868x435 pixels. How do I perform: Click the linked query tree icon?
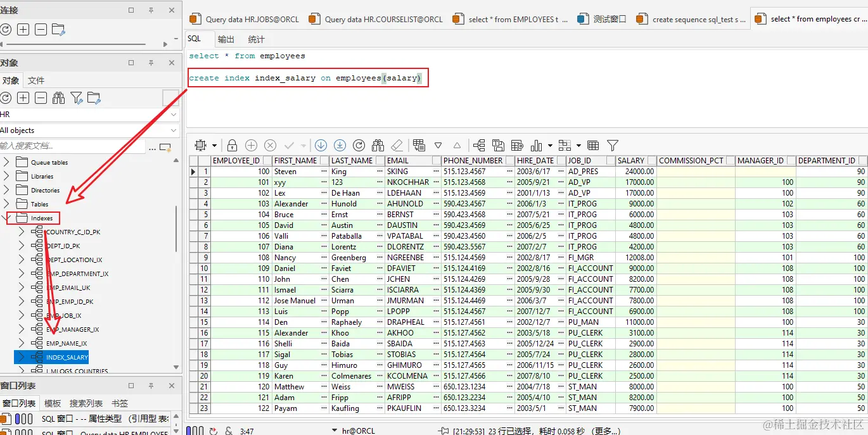coord(479,145)
